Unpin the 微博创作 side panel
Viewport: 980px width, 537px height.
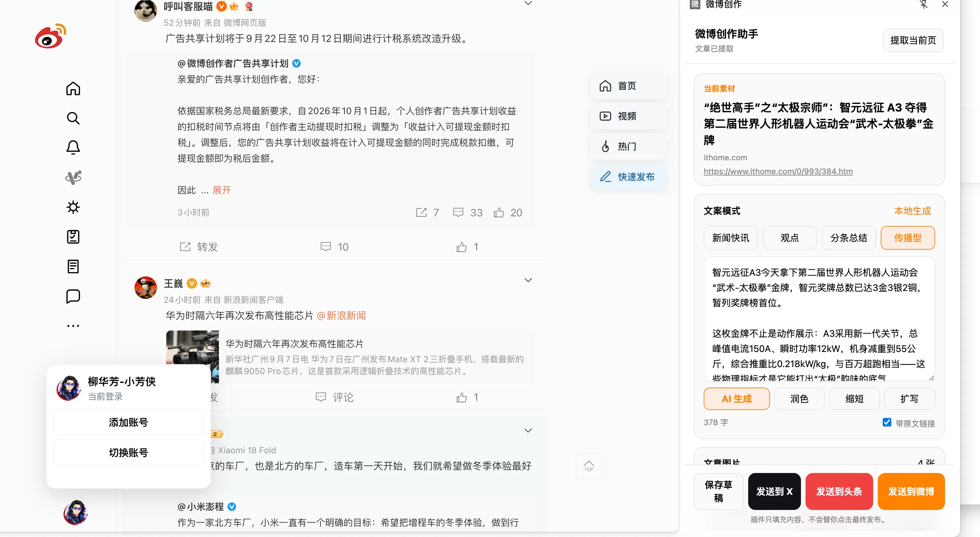924,5
